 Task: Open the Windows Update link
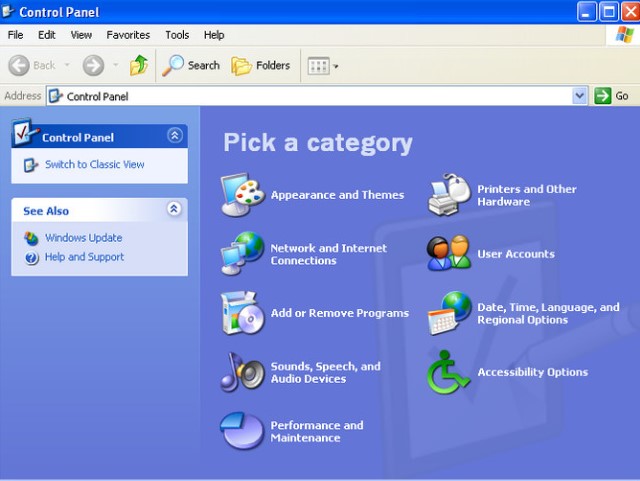(x=83, y=238)
